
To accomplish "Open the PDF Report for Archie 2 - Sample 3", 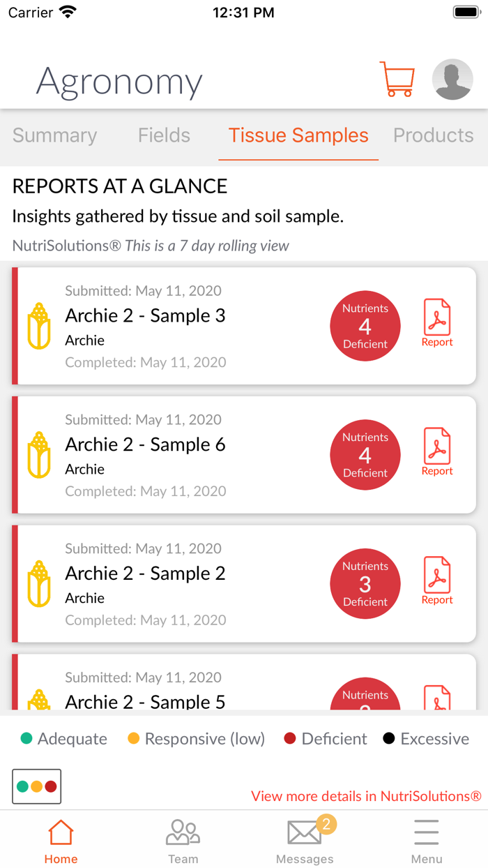I will tap(437, 321).
